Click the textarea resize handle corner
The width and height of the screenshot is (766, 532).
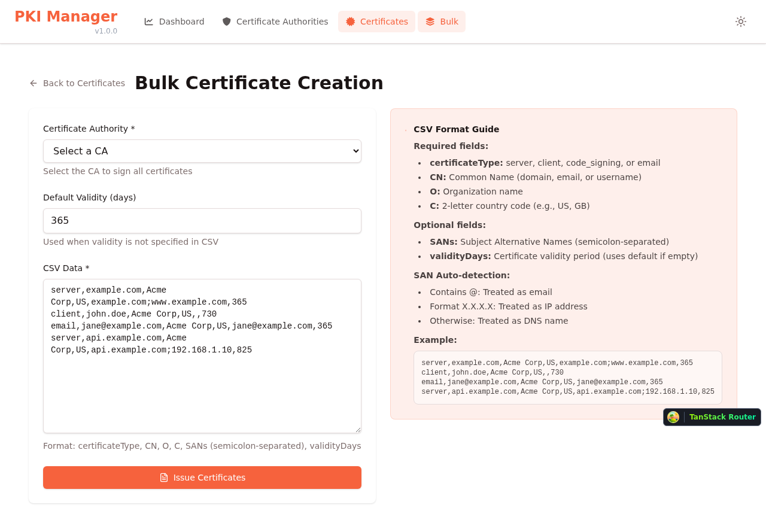[x=357, y=429]
